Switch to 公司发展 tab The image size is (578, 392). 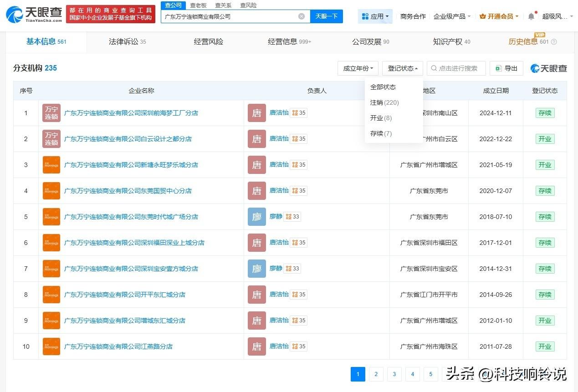371,42
